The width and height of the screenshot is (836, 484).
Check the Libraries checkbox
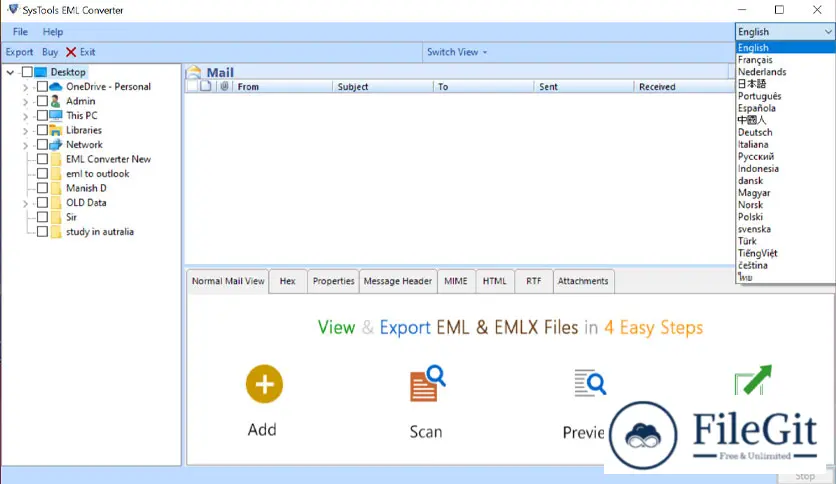coord(42,130)
